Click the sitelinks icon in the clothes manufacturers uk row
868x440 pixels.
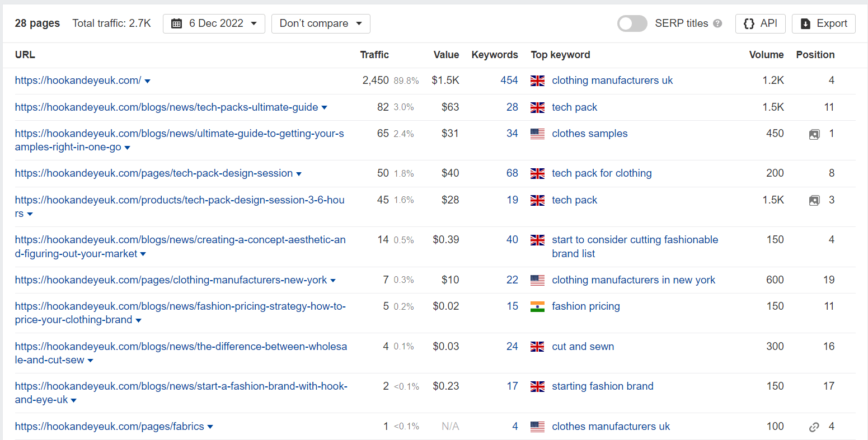[814, 427]
